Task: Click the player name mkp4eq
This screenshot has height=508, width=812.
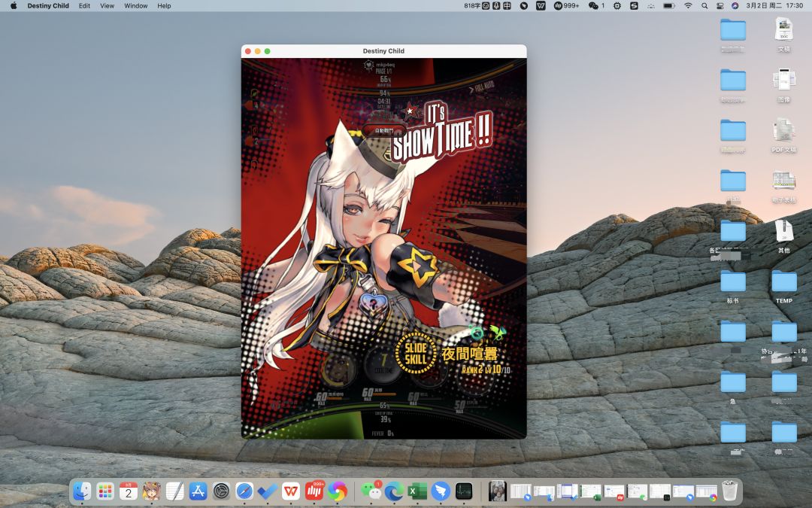Action: tap(385, 65)
